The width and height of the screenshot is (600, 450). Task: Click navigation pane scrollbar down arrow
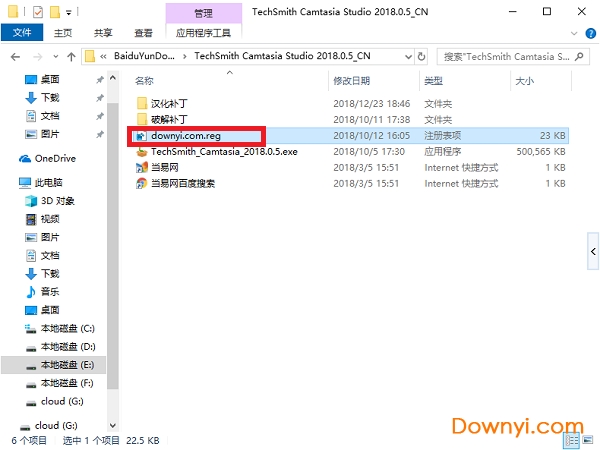click(112, 425)
